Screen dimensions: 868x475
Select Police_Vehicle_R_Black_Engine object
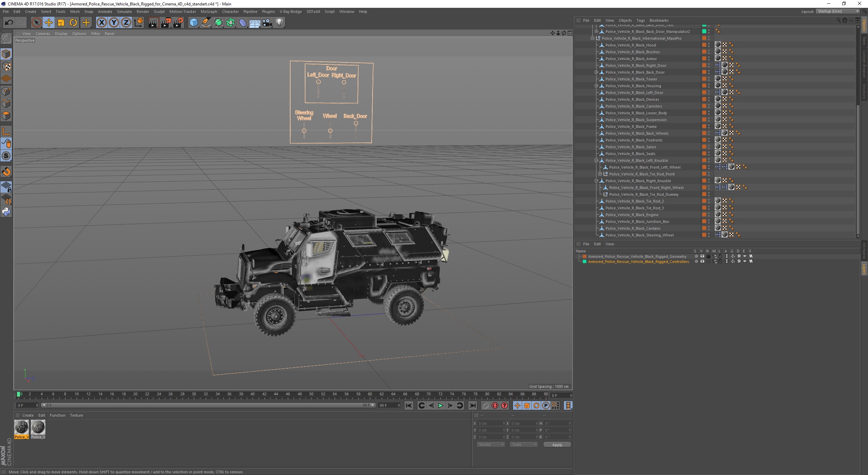tap(632, 215)
